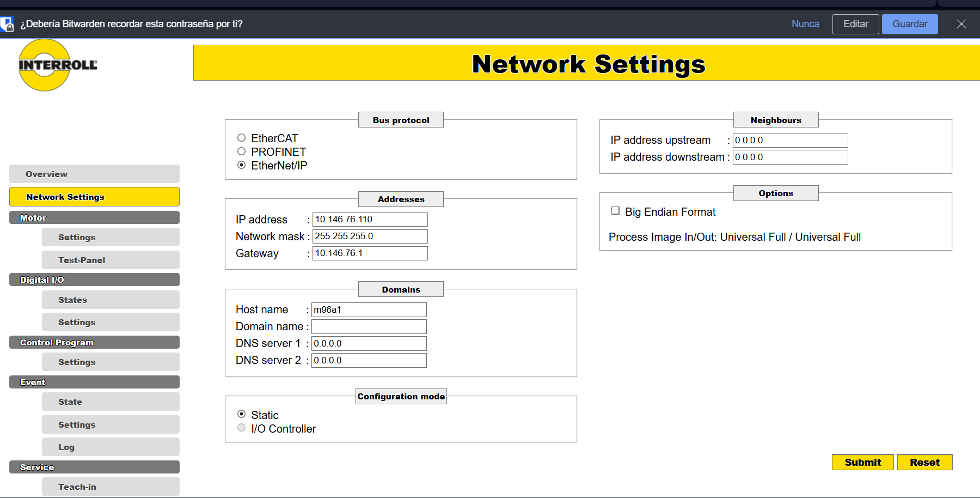
Task: Open the Teach-in service page
Action: click(x=111, y=487)
